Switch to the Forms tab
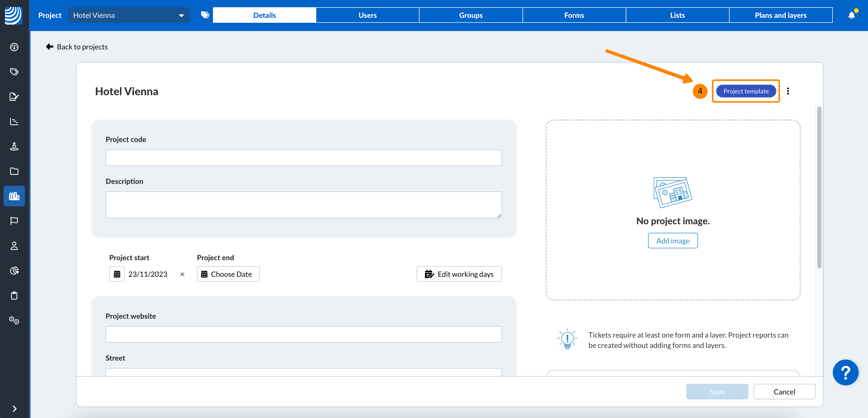Screen dimensions: 868x418 [574, 15]
